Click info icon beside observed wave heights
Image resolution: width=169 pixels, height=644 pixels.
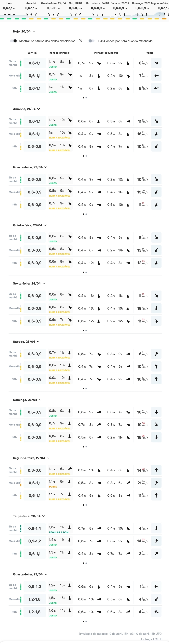(x=80, y=41)
